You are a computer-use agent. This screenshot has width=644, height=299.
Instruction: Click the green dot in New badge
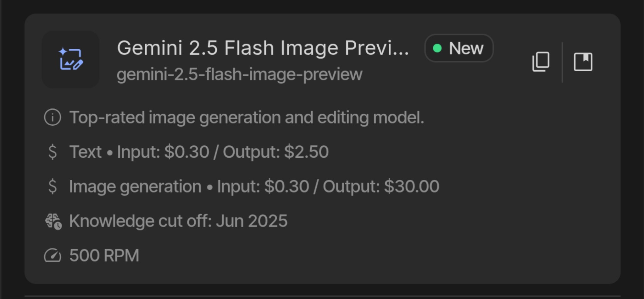coord(437,48)
